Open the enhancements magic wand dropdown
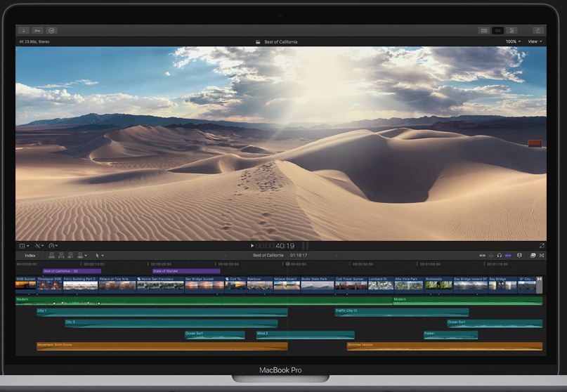567x392 pixels. (39, 246)
